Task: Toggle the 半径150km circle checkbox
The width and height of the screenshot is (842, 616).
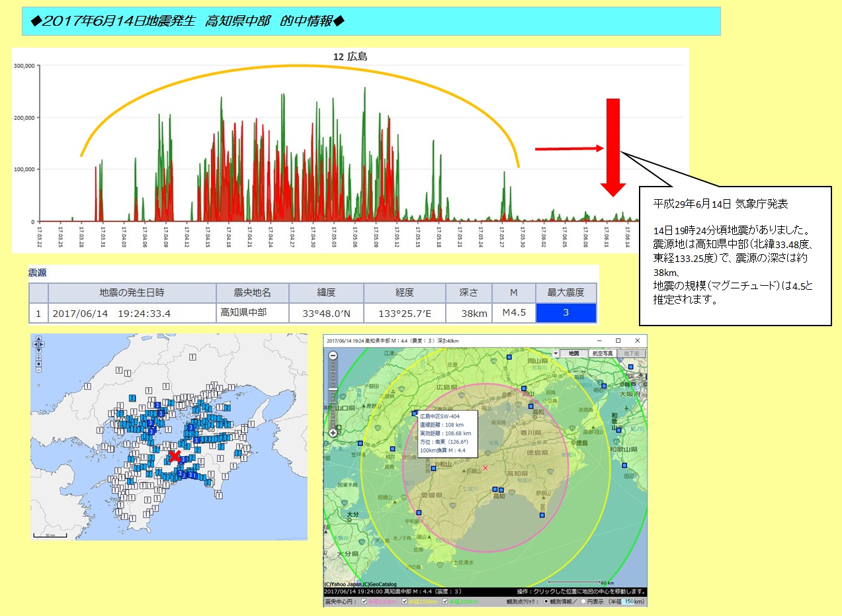Action: coord(405,601)
